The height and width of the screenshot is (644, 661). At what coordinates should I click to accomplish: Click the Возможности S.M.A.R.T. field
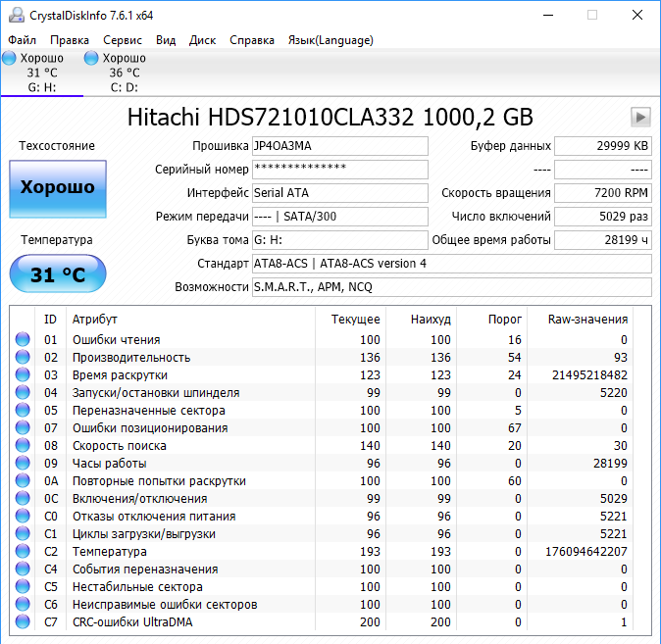pos(452,287)
